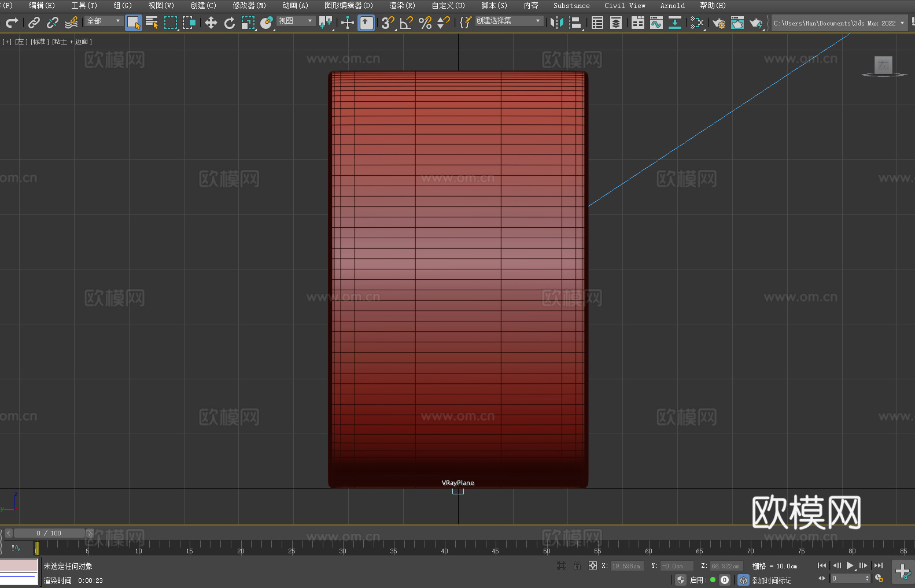Toggle Angle Snap icon
The image size is (915, 588).
407,23
